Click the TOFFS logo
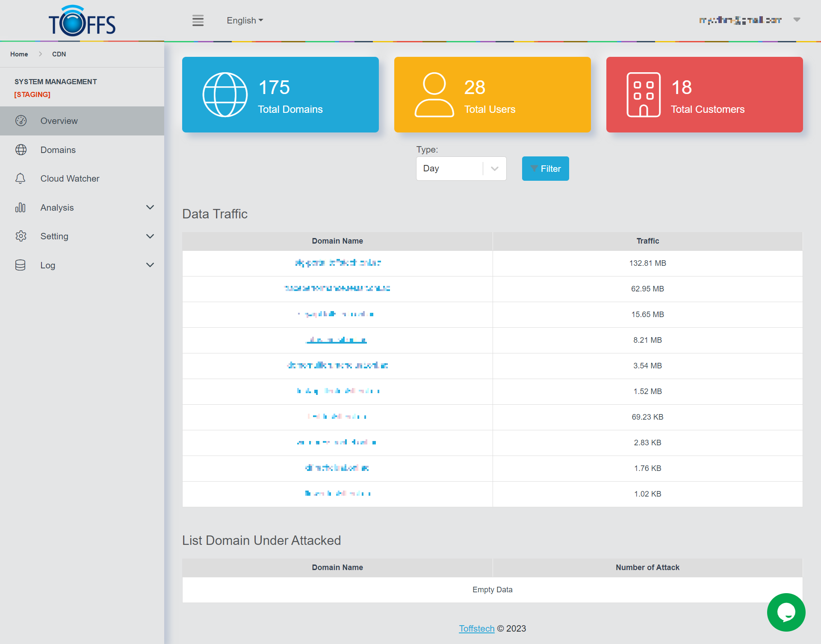 tap(82, 21)
